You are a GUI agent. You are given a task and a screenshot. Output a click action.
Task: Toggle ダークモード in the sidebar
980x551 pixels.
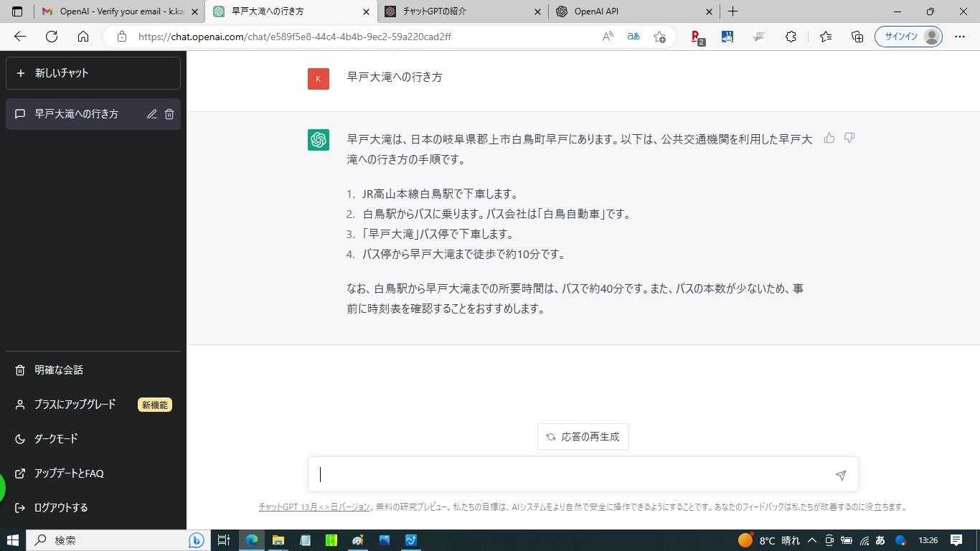[x=56, y=439]
